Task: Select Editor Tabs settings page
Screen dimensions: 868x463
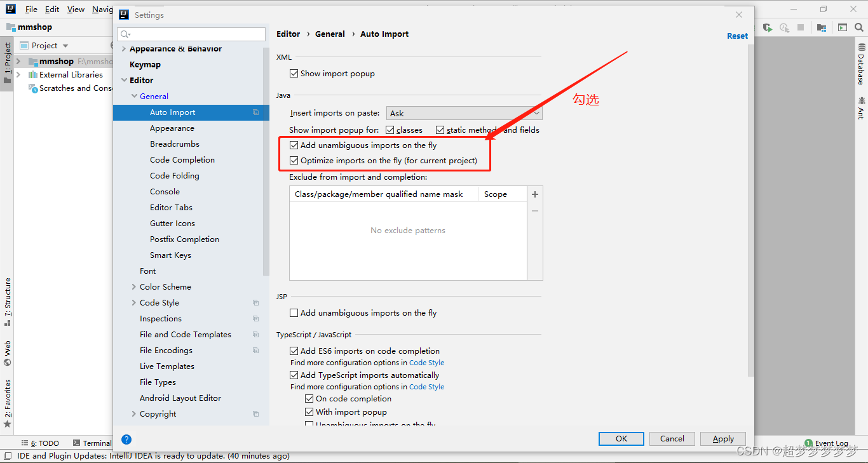Action: click(171, 208)
